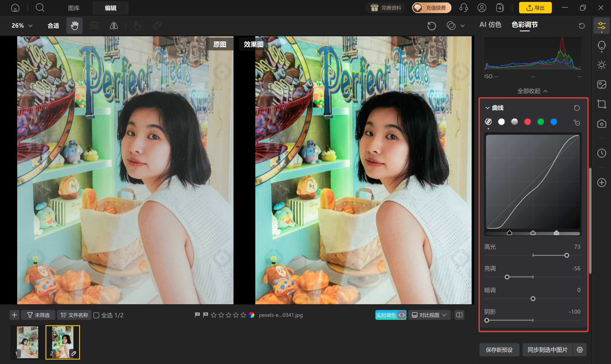The width and height of the screenshot is (611, 364).
Task: Switch to the 编辑 edit tab
Action: tap(110, 8)
